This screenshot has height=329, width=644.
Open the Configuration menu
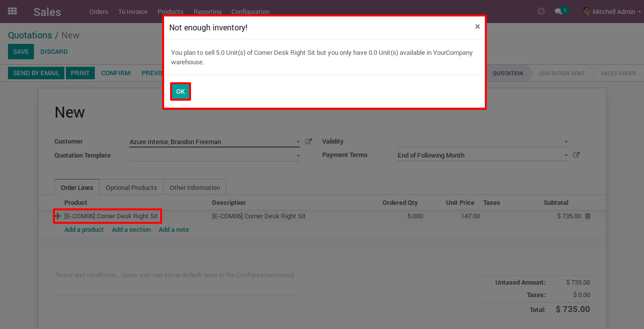[x=250, y=11]
